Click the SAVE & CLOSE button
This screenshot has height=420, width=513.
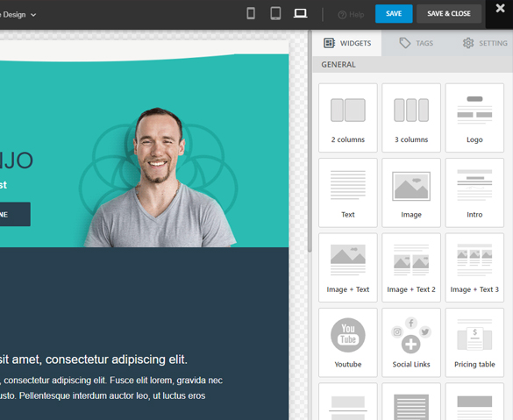coord(449,14)
